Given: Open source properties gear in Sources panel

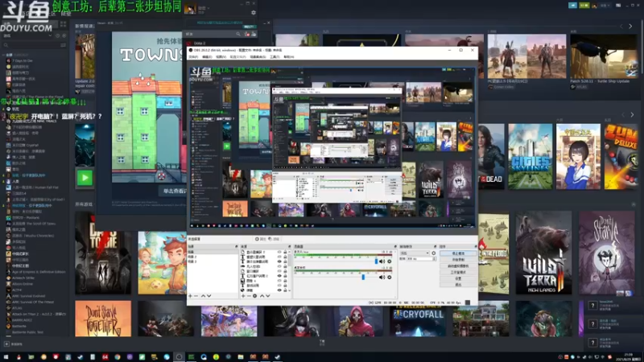Looking at the screenshot, I should pyautogui.click(x=254, y=295).
